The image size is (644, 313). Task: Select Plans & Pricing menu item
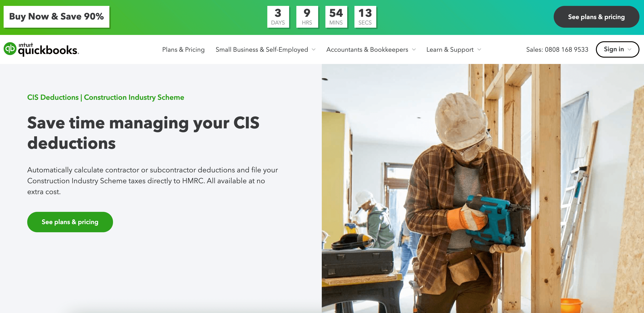point(183,49)
